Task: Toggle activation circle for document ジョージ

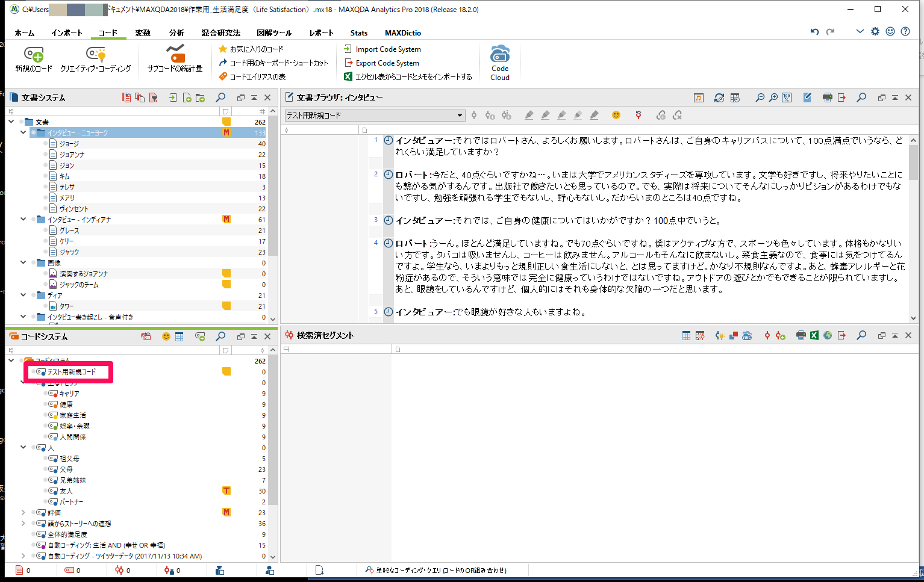Action: point(45,144)
